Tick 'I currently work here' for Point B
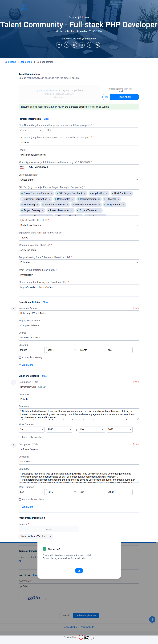 20,437
